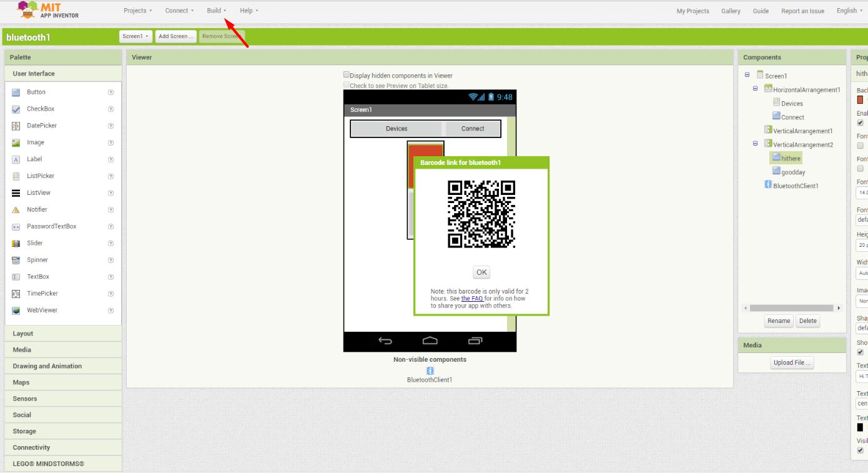
Task: Click Delete in the Components panel
Action: pyautogui.click(x=807, y=321)
